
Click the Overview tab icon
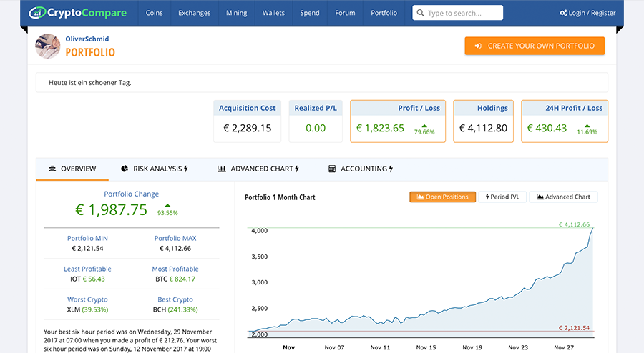[52, 169]
